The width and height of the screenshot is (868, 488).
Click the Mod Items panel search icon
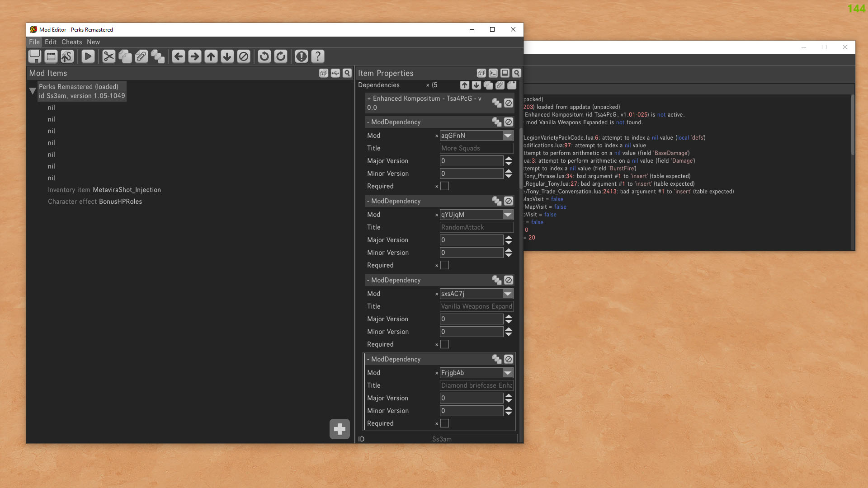coord(347,73)
